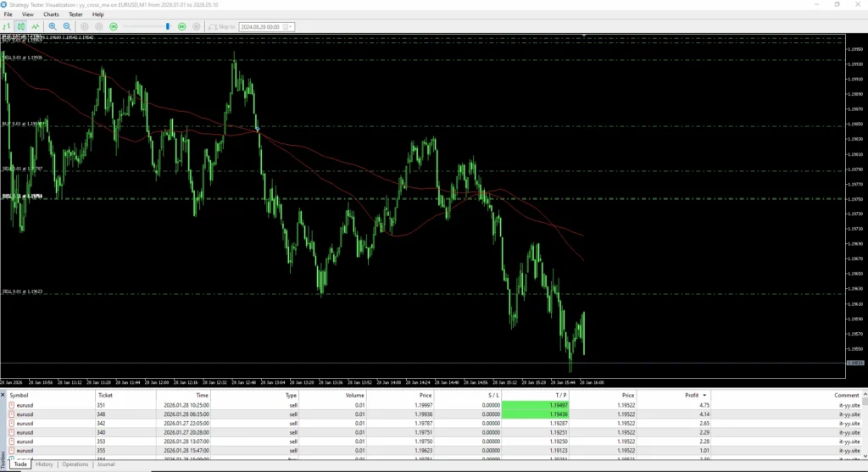Switch to the History tab

click(x=44, y=464)
